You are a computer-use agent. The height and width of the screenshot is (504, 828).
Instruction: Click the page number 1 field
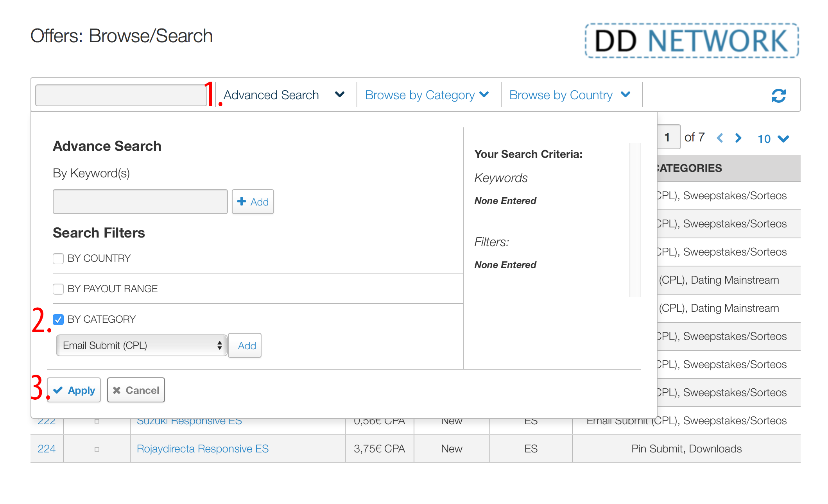pos(669,137)
